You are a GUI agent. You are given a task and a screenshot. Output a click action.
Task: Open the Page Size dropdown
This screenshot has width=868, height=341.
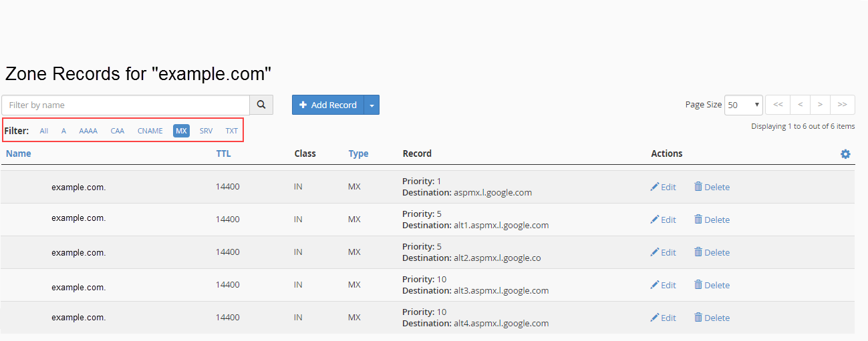coord(744,105)
